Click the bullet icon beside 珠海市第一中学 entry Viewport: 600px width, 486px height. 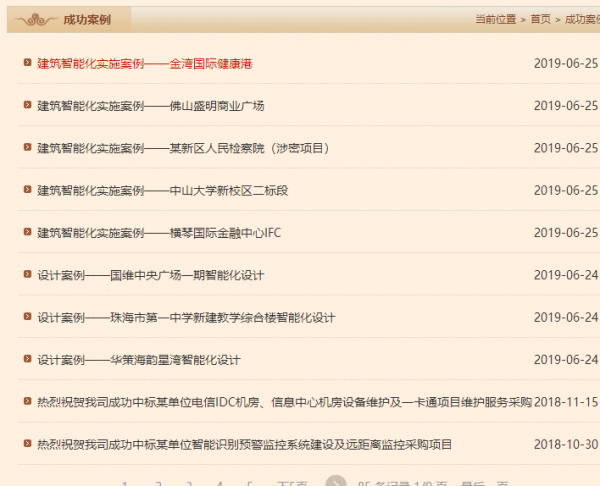click(28, 317)
